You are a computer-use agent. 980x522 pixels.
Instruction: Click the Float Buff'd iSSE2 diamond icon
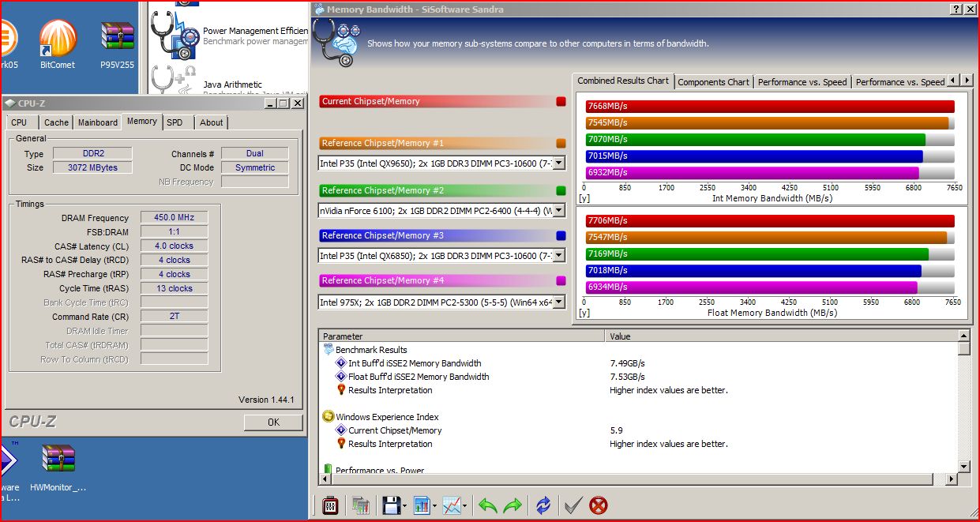click(341, 377)
